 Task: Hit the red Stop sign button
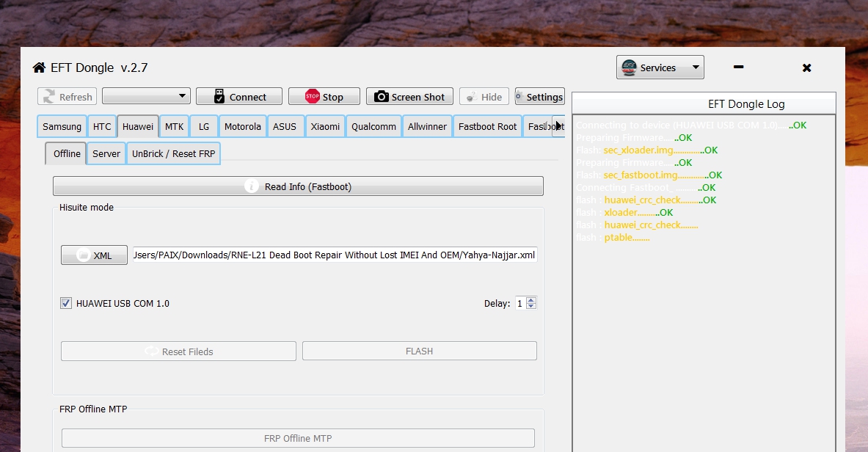coord(324,96)
